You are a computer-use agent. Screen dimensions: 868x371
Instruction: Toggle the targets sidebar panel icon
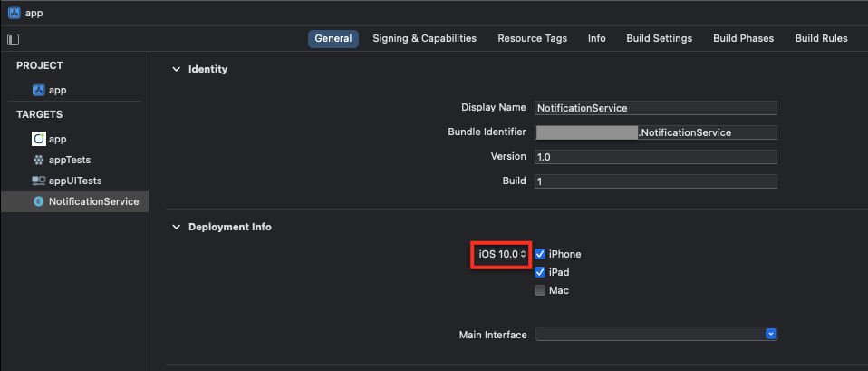coord(14,39)
